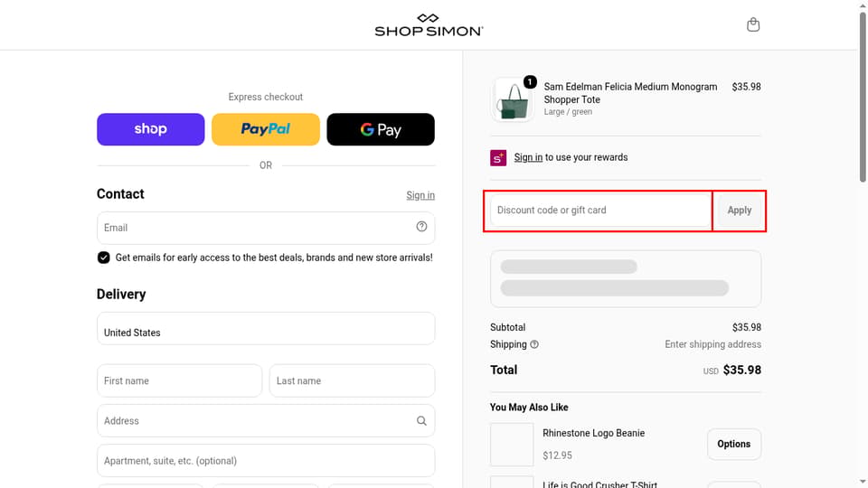Image resolution: width=868 pixels, height=488 pixels.
Task: Click the $12.95 beanie price
Action: point(558,455)
